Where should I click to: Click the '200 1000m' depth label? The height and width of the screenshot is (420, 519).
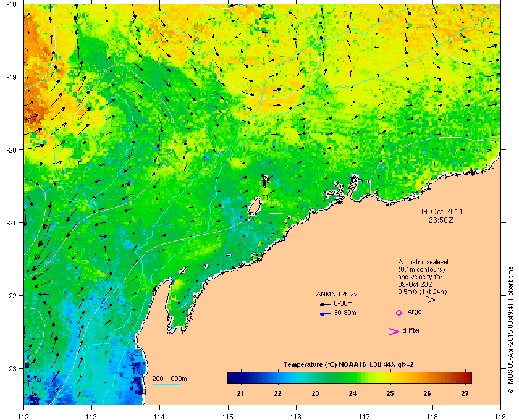click(x=169, y=379)
